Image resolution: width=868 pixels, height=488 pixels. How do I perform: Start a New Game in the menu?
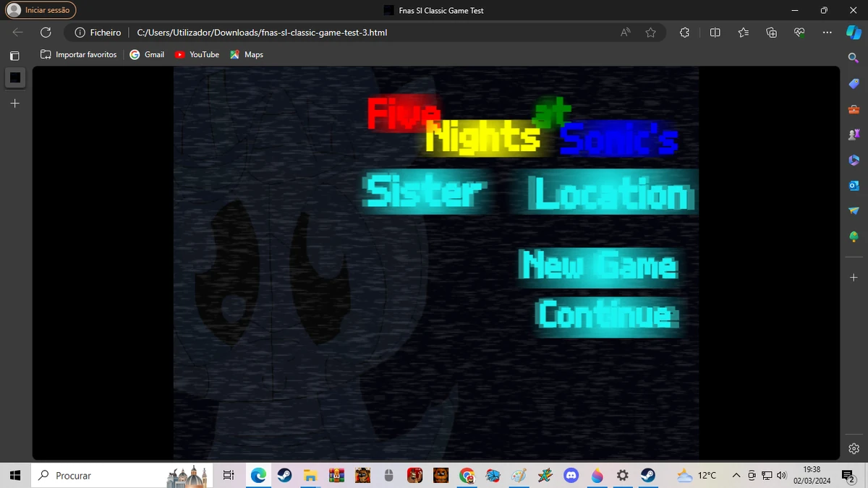(x=598, y=266)
